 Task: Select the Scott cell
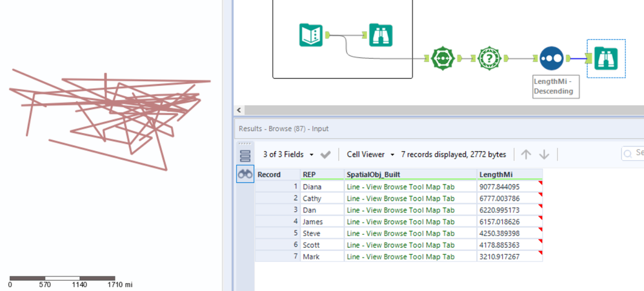coord(323,245)
